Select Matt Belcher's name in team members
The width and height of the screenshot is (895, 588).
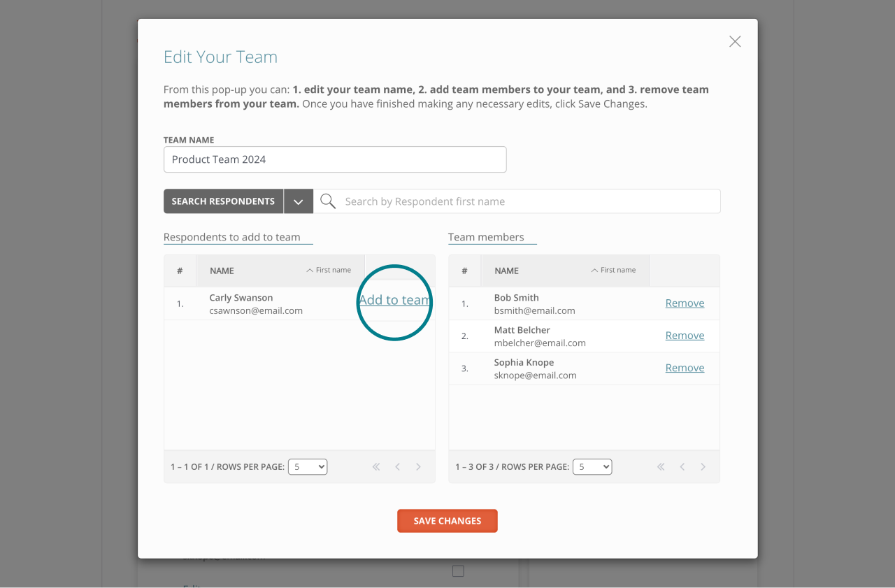click(522, 330)
